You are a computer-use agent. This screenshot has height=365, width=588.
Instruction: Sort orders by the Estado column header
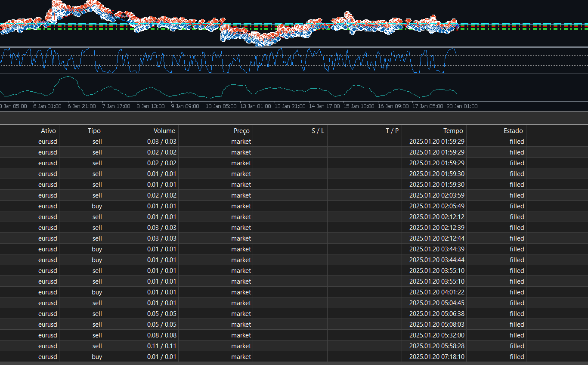(496, 131)
